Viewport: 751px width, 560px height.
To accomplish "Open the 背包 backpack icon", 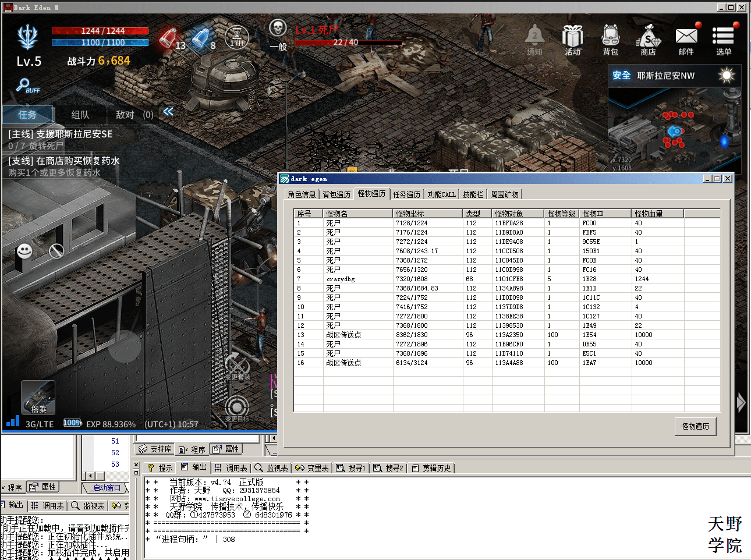I will (610, 39).
